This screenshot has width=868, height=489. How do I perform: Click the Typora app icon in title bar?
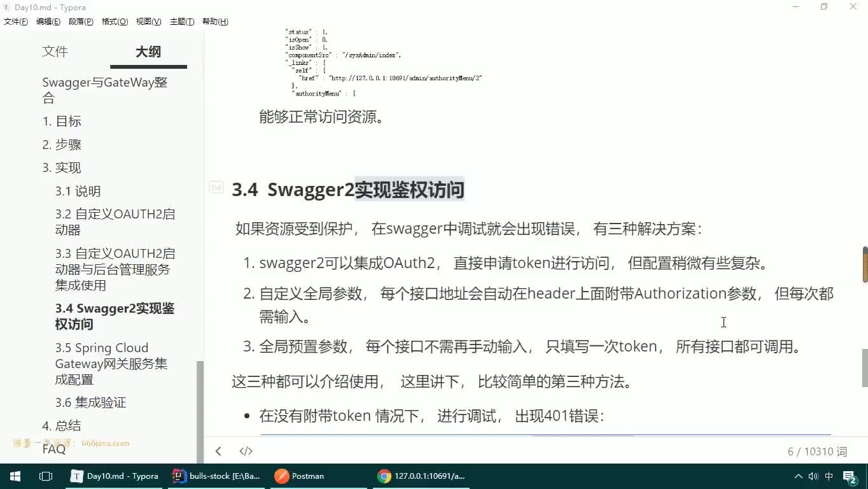(x=7, y=6)
